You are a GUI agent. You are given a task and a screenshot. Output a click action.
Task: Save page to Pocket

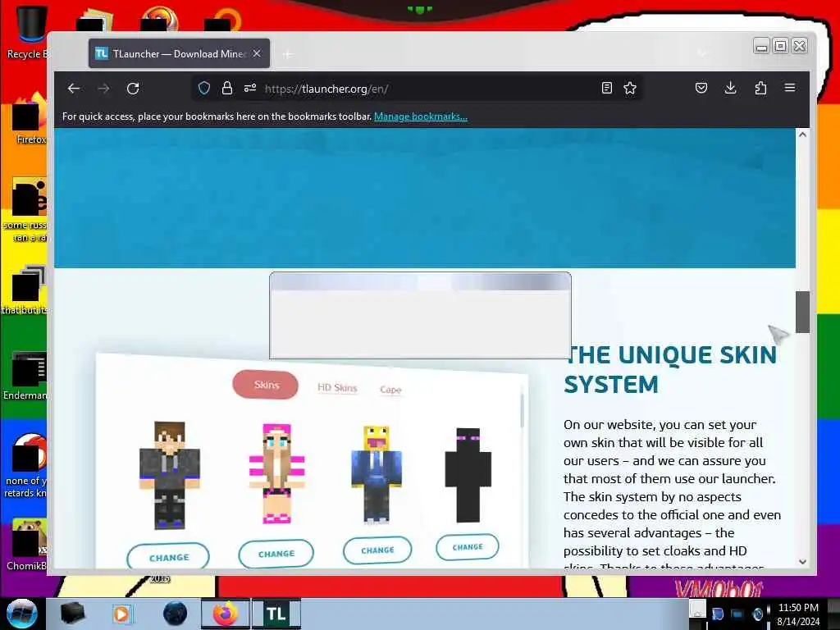pyautogui.click(x=701, y=88)
